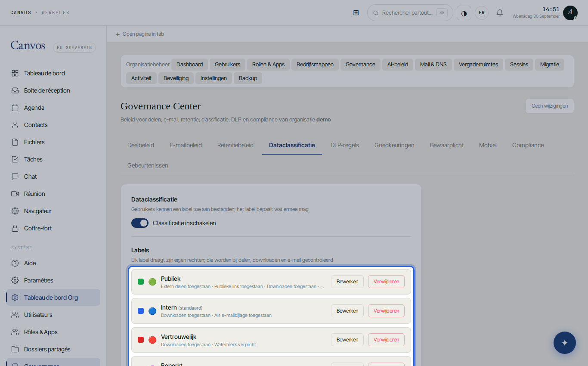Image resolution: width=588 pixels, height=366 pixels.
Task: Toggle the dark/light contrast theme icon
Action: point(464,13)
